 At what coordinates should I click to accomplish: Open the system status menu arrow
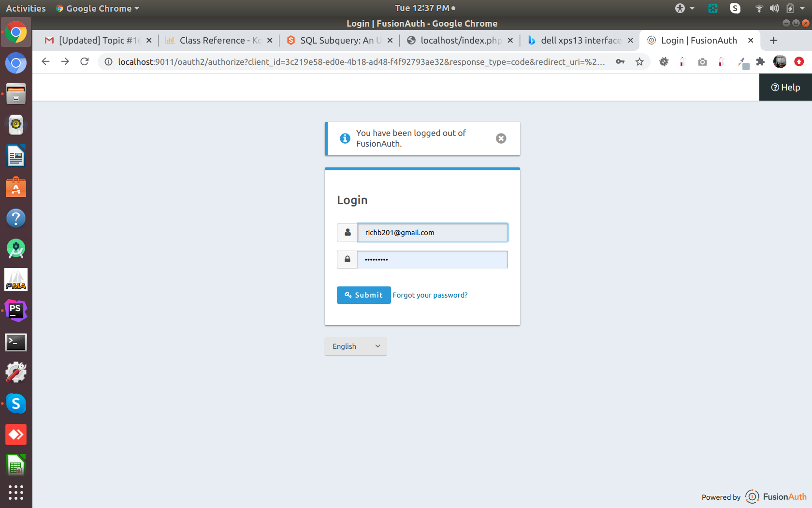point(802,8)
